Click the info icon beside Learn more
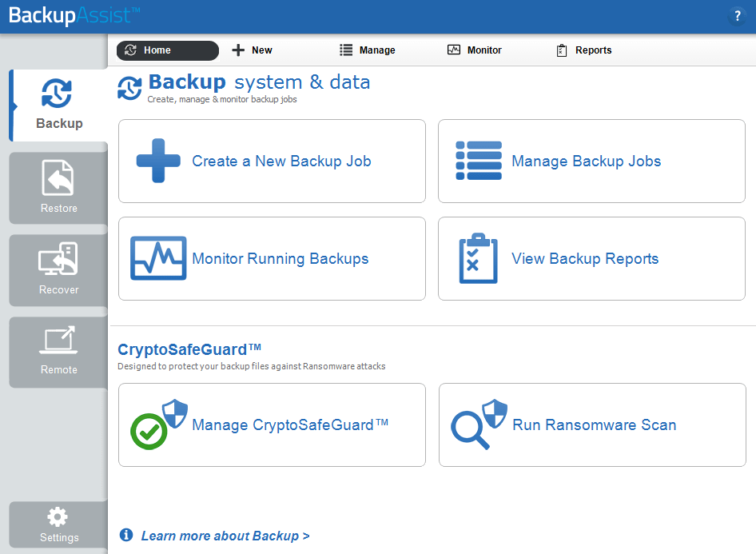Image resolution: width=756 pixels, height=554 pixels. pyautogui.click(x=127, y=536)
